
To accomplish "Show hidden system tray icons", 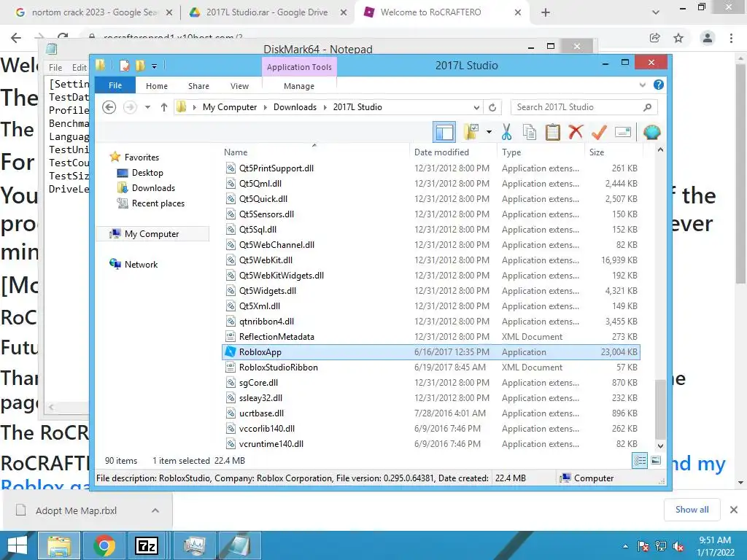I will tap(625, 546).
